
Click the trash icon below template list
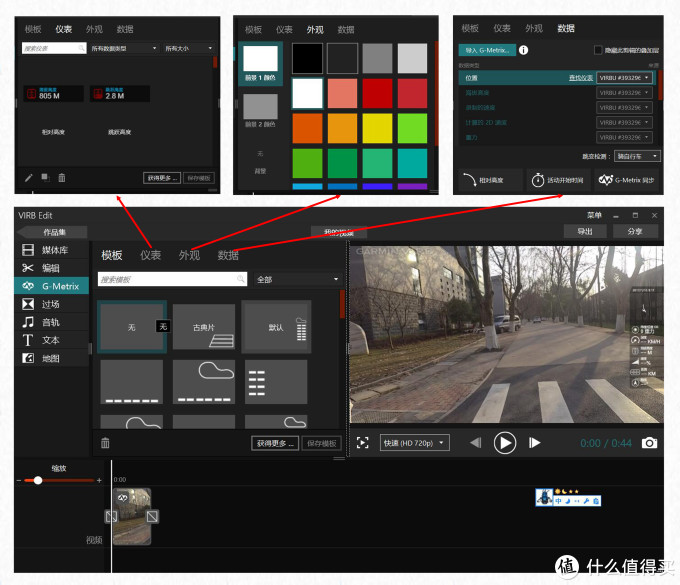(105, 443)
